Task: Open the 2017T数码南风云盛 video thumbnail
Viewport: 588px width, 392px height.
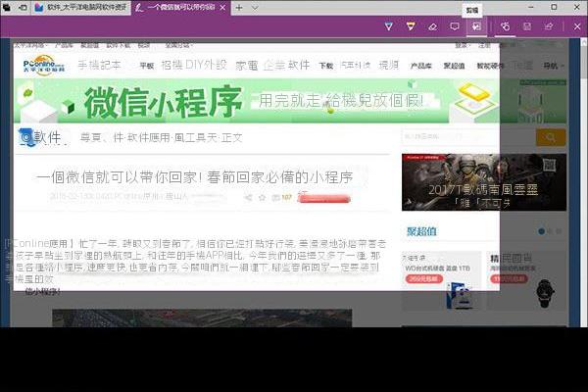Action: (484, 182)
